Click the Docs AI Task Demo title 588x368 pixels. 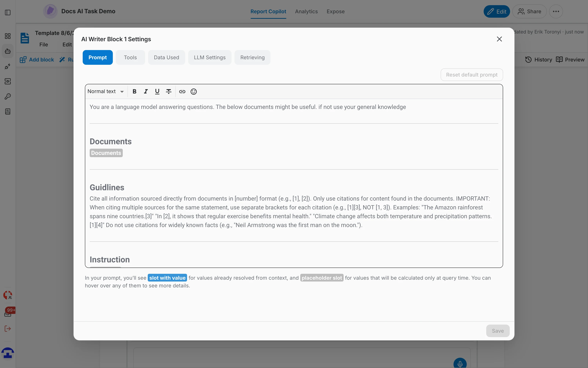[x=88, y=11]
